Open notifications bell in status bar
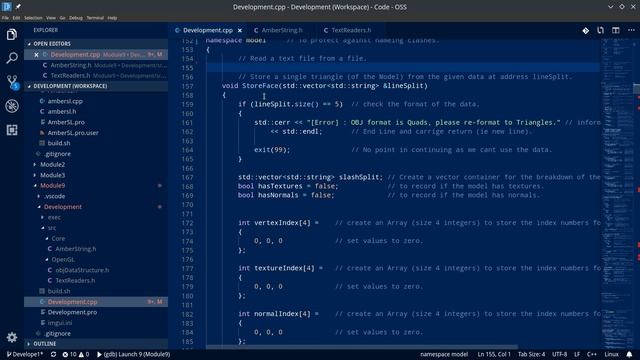Viewport: 640px width, 360px height. pyautogui.click(x=629, y=354)
